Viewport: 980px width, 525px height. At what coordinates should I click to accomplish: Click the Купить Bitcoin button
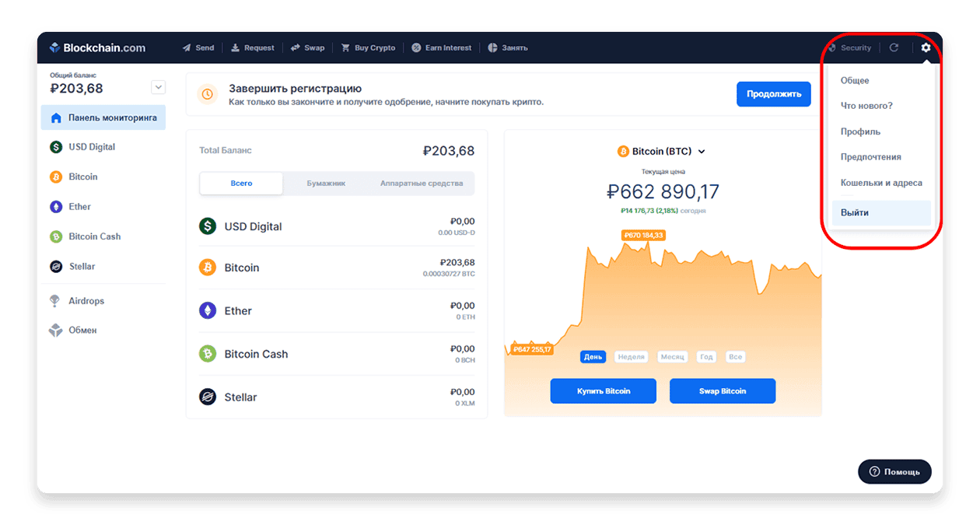click(604, 391)
